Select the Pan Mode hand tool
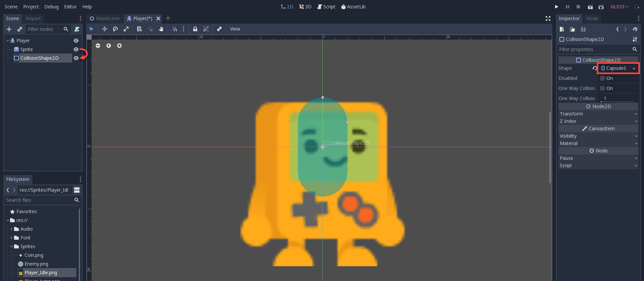The width and height of the screenshot is (644, 281). [161, 29]
